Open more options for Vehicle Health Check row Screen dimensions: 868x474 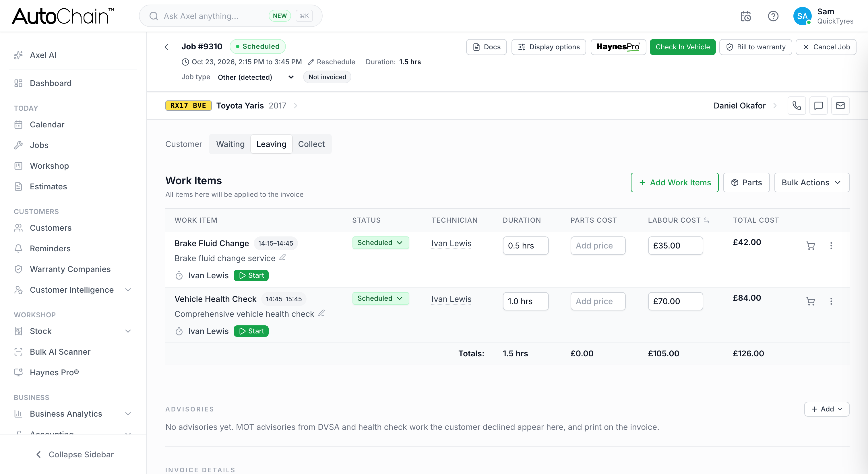click(831, 301)
